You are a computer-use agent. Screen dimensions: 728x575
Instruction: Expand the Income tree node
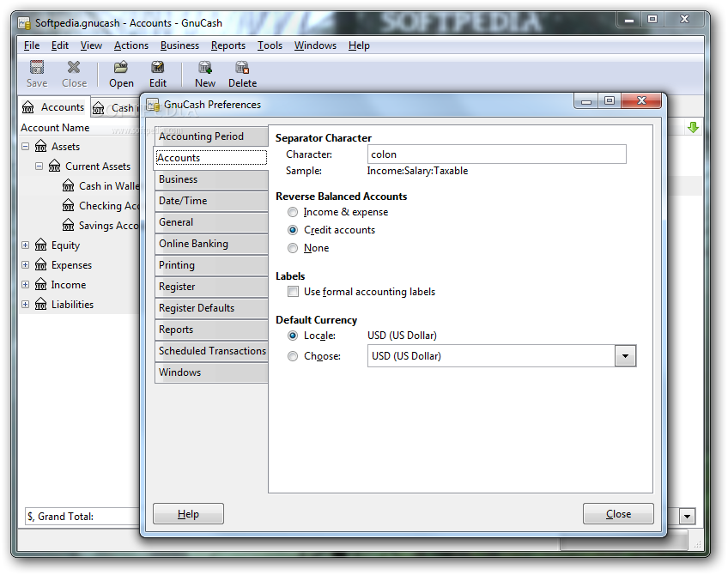(26, 284)
